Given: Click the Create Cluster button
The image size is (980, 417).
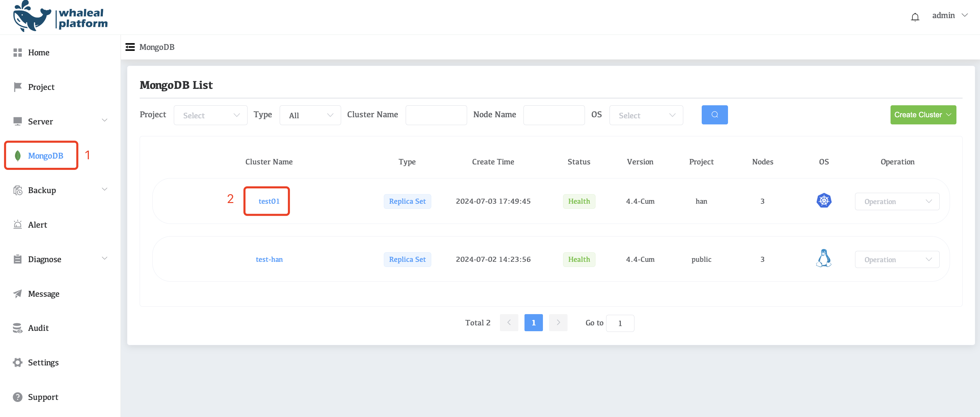Looking at the screenshot, I should click(923, 115).
